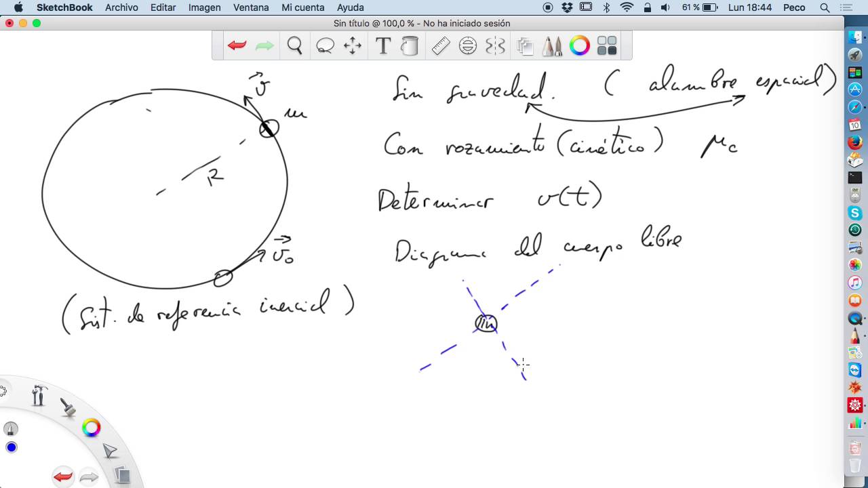Open the Ayuda menu
This screenshot has width=868, height=488.
coord(351,7)
